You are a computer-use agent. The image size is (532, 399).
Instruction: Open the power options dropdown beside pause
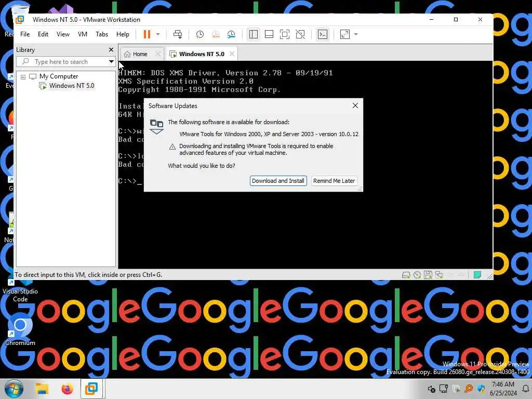158,34
